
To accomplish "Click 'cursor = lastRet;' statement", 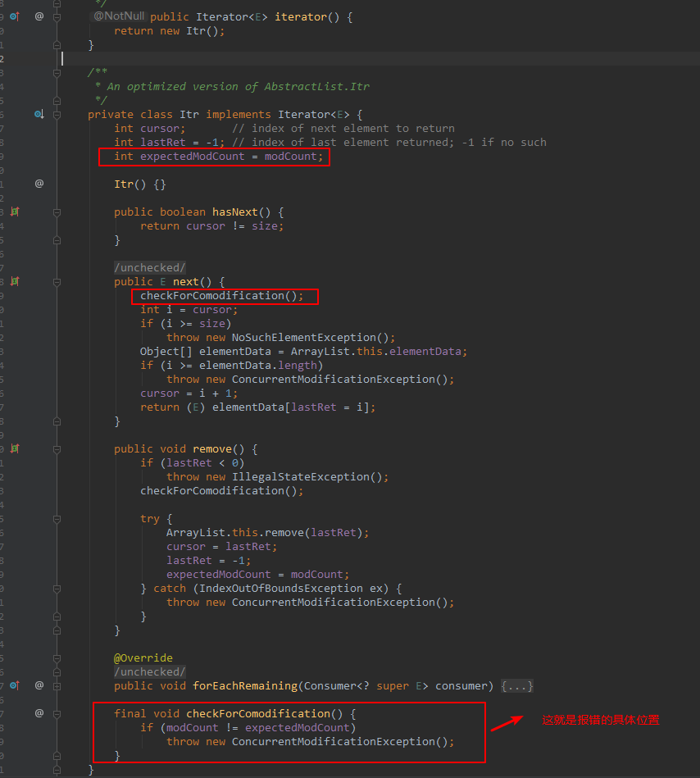I will coord(222,546).
